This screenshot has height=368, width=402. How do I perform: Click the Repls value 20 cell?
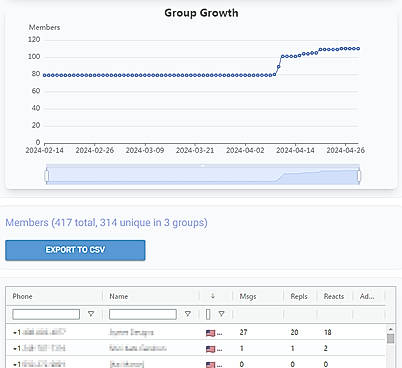coord(294,332)
